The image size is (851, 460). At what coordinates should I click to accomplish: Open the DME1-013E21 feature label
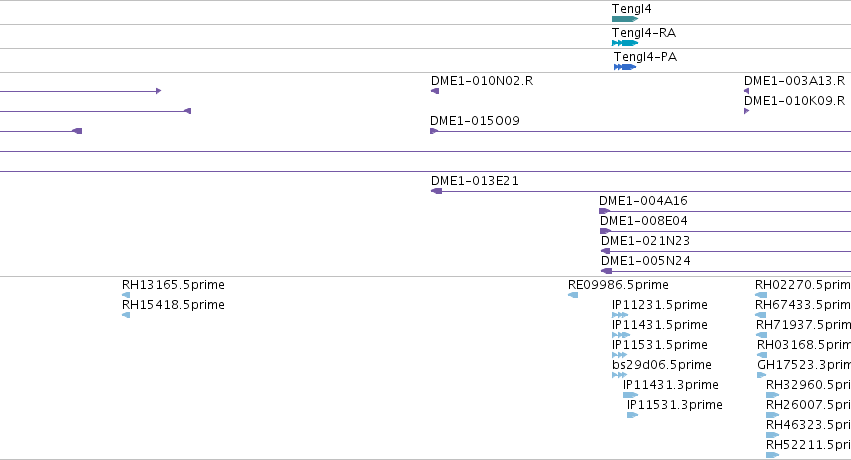tap(475, 181)
